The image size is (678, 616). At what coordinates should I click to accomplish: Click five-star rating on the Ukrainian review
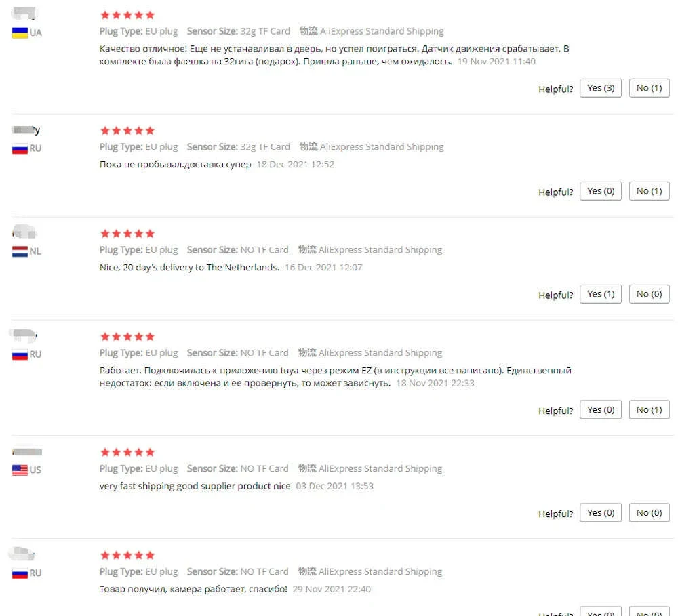tap(127, 15)
